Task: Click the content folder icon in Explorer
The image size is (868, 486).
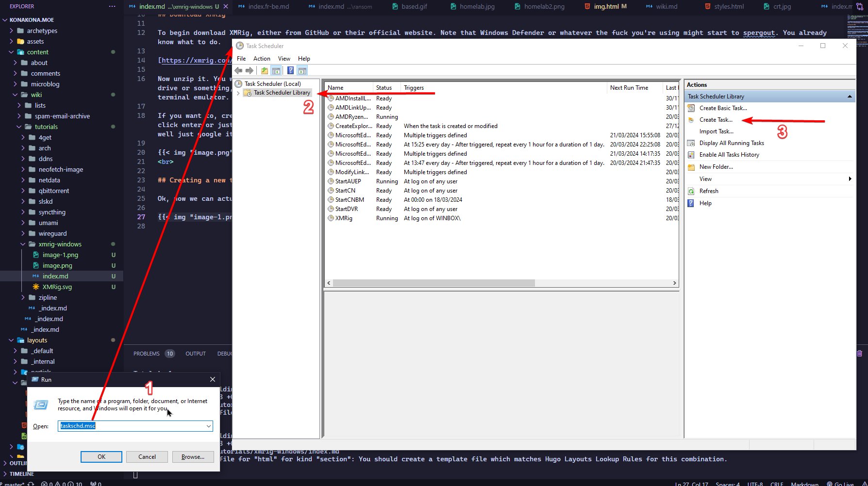Action: click(21, 52)
